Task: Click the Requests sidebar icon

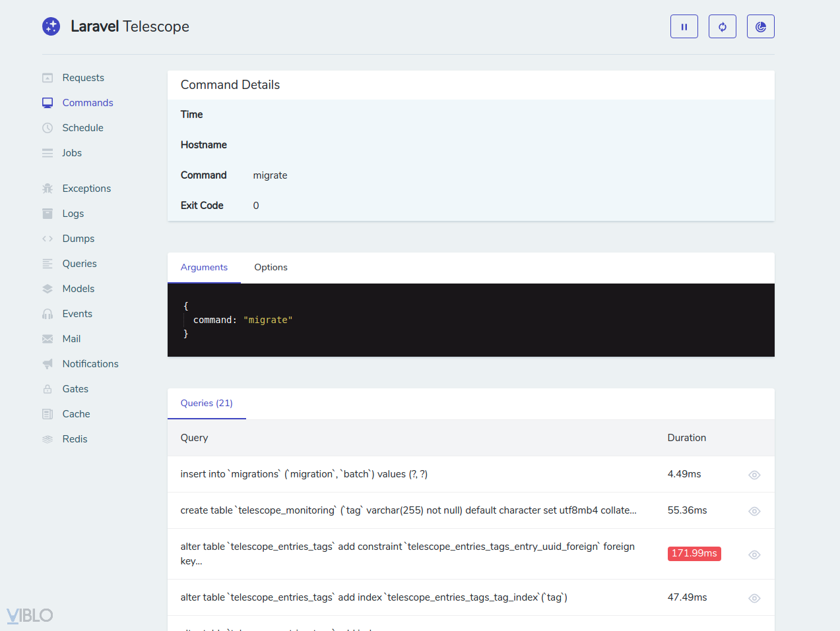Action: tap(48, 78)
